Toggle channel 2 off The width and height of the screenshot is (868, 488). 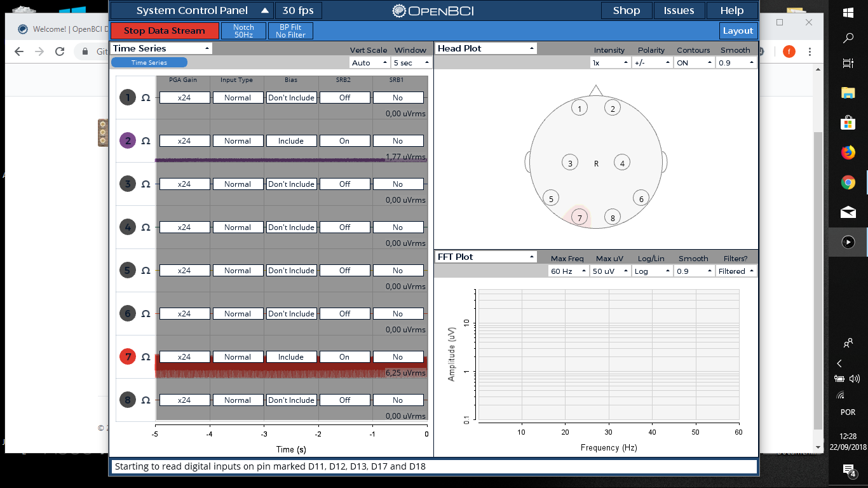tap(127, 140)
